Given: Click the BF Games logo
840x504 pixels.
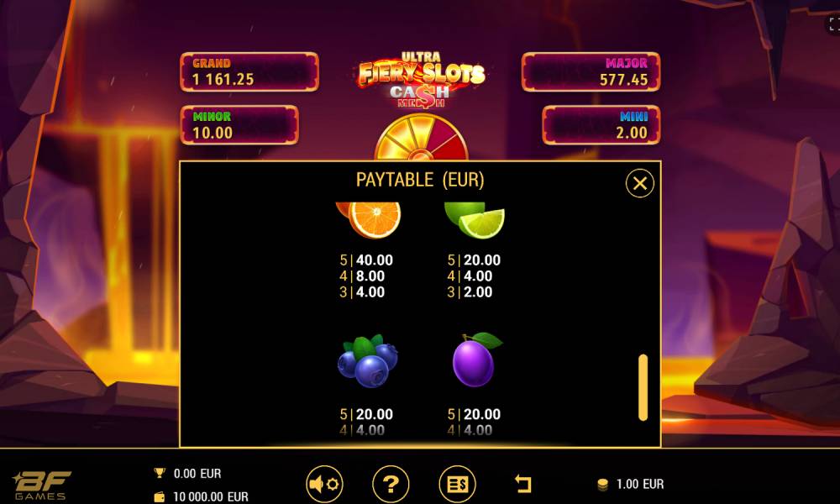Looking at the screenshot, I should [x=41, y=486].
